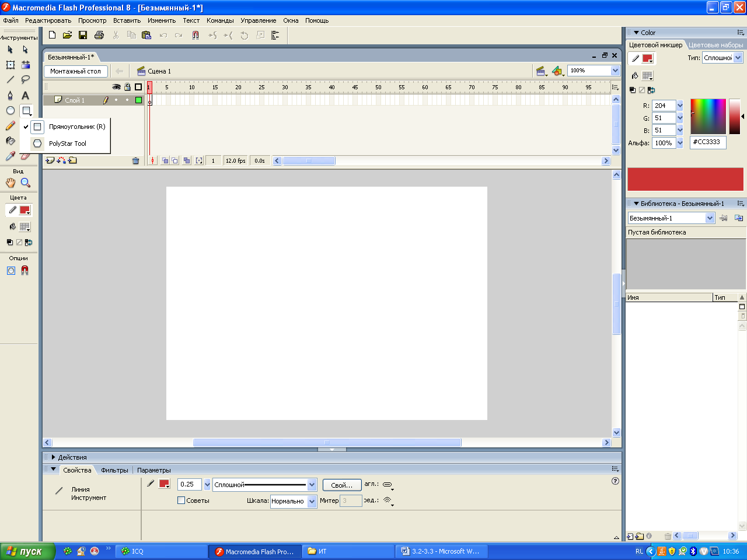Switch to the Фильтры tab
This screenshot has height=560, width=747.
(x=114, y=470)
